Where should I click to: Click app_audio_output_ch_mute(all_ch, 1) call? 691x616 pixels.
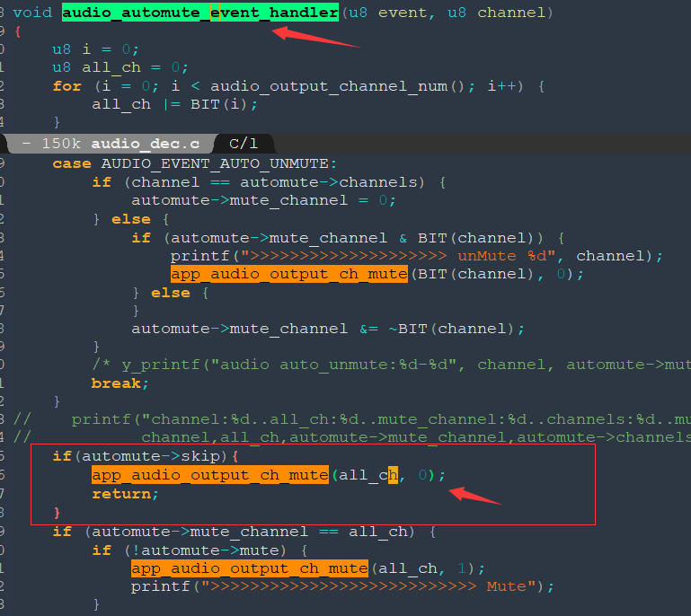308,568
